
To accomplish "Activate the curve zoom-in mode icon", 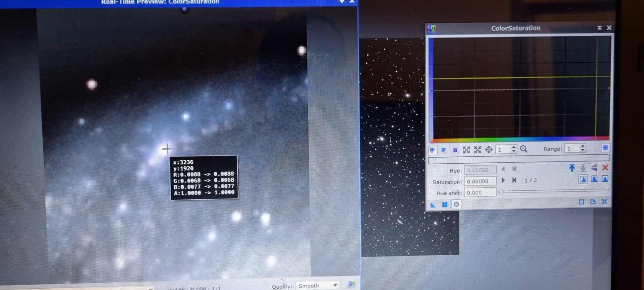I will pos(466,150).
